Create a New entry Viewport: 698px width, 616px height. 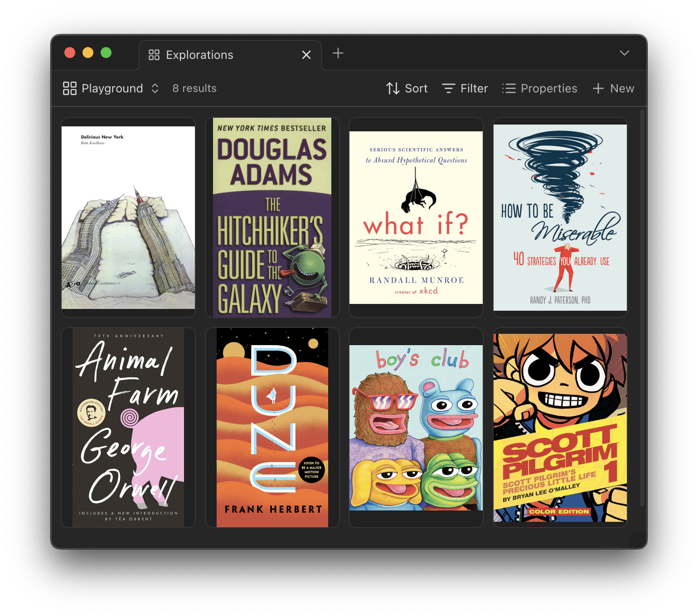pyautogui.click(x=613, y=88)
